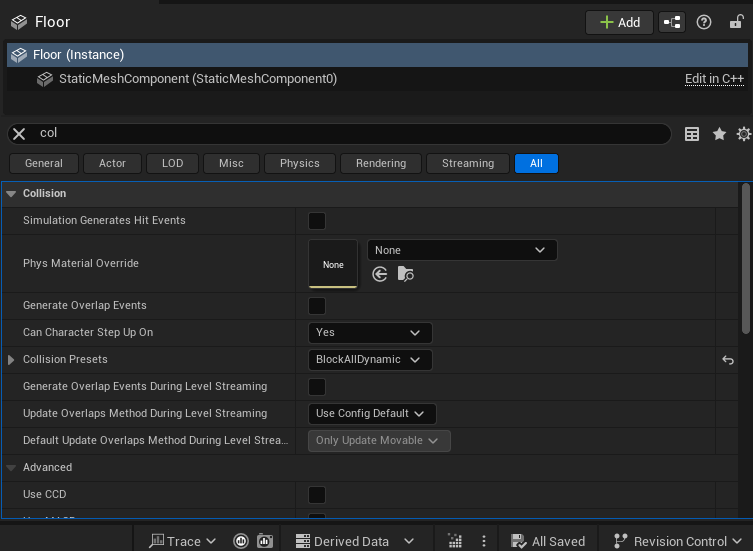The width and height of the screenshot is (753, 551).
Task: Select the Streaming filter tab
Action: tap(468, 163)
